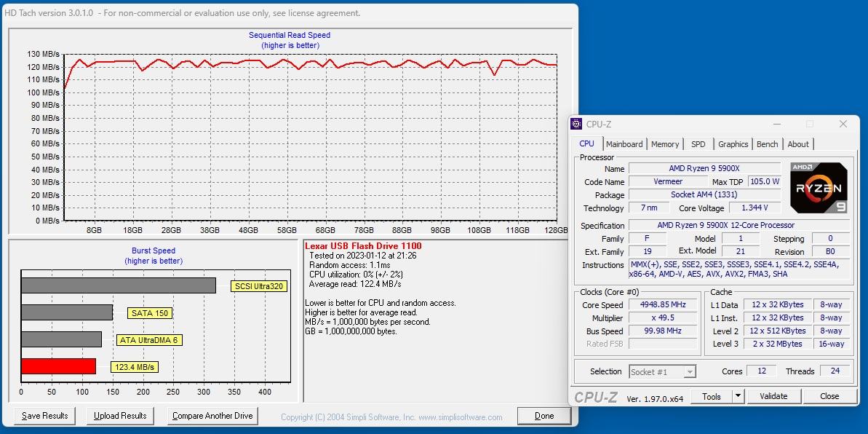This screenshot has width=868, height=434.
Task: Click the 128GB x-axis label on read chart
Action: [557, 230]
